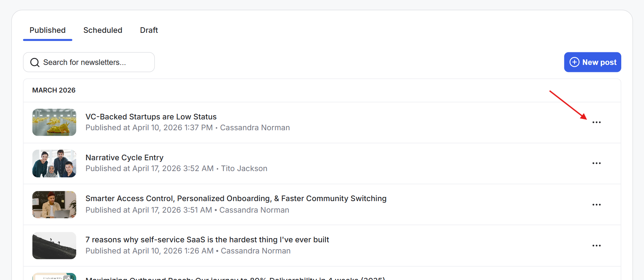Open the Draft tab

pos(149,30)
